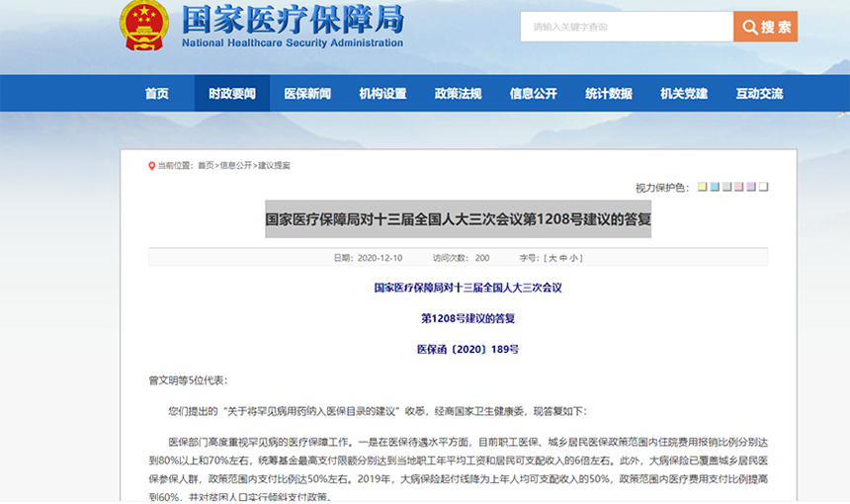
Task: Set font size to 中 (medium)
Action: point(563,259)
